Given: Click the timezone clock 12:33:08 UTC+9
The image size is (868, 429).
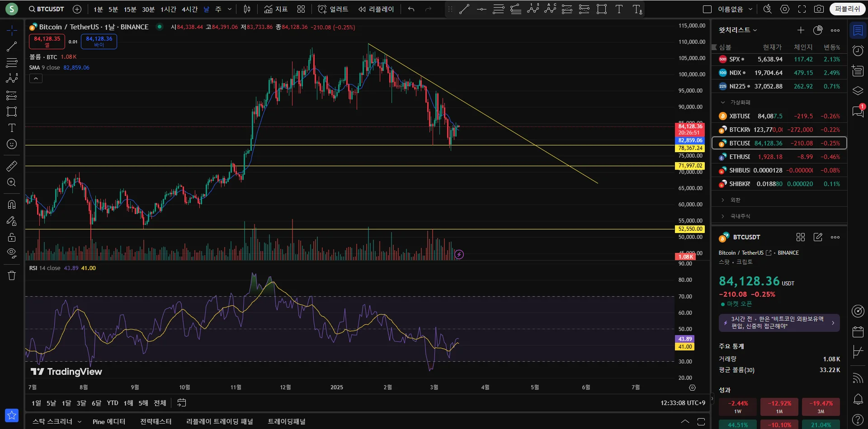Looking at the screenshot, I should [683, 403].
